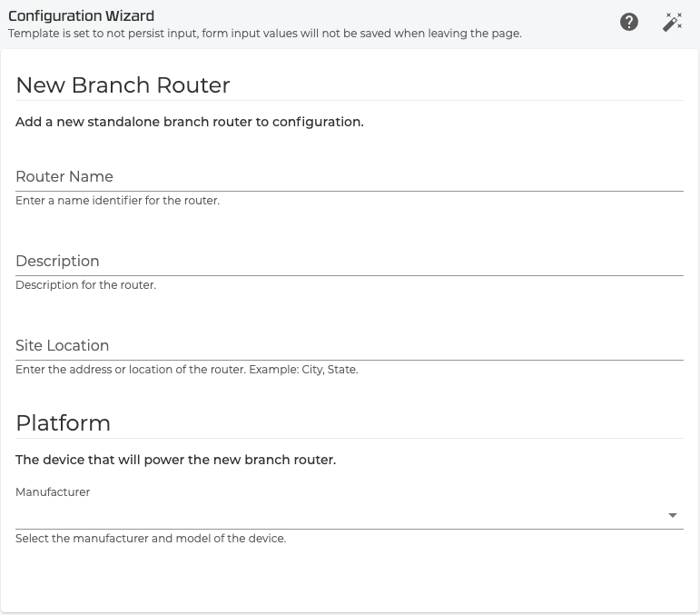
Task: Select the Site Location input field
Action: coord(349,345)
